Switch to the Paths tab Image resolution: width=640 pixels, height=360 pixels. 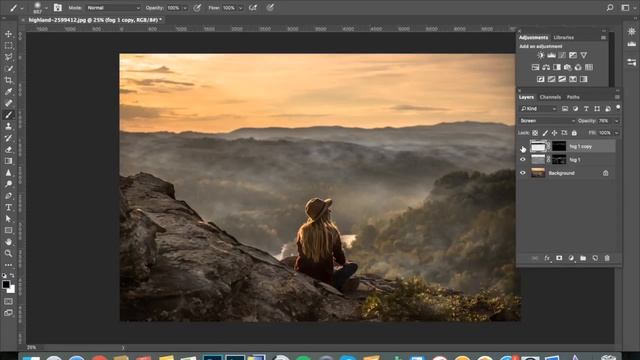coord(573,97)
